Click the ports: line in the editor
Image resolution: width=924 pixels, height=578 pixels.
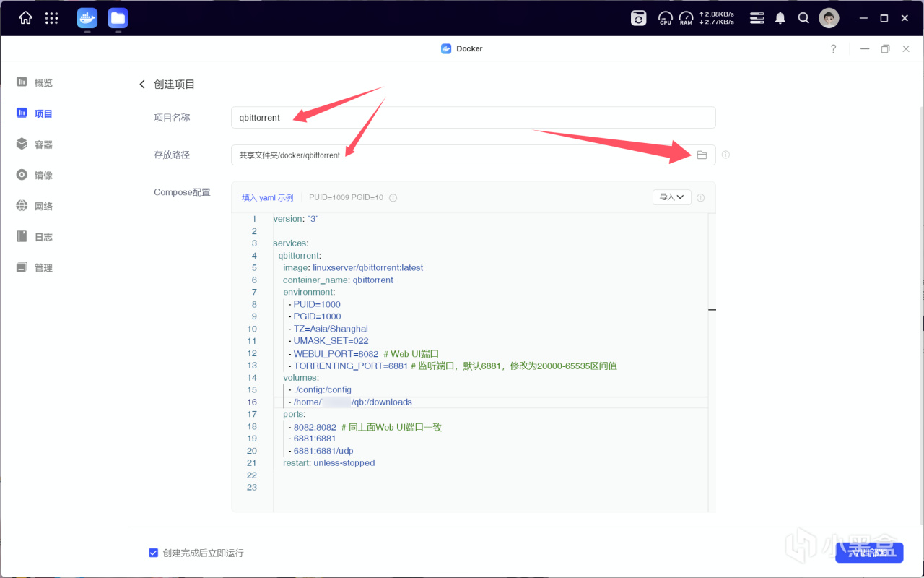point(294,415)
